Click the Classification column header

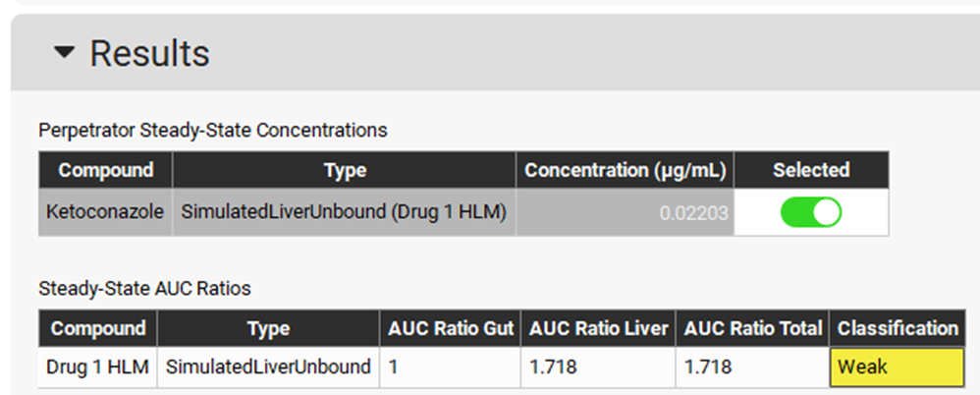click(898, 328)
